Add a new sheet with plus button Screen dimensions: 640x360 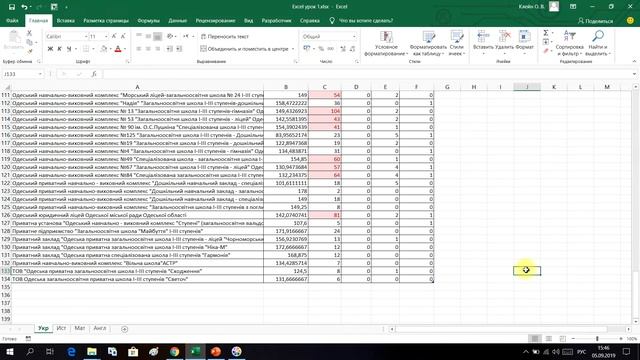(x=124, y=329)
